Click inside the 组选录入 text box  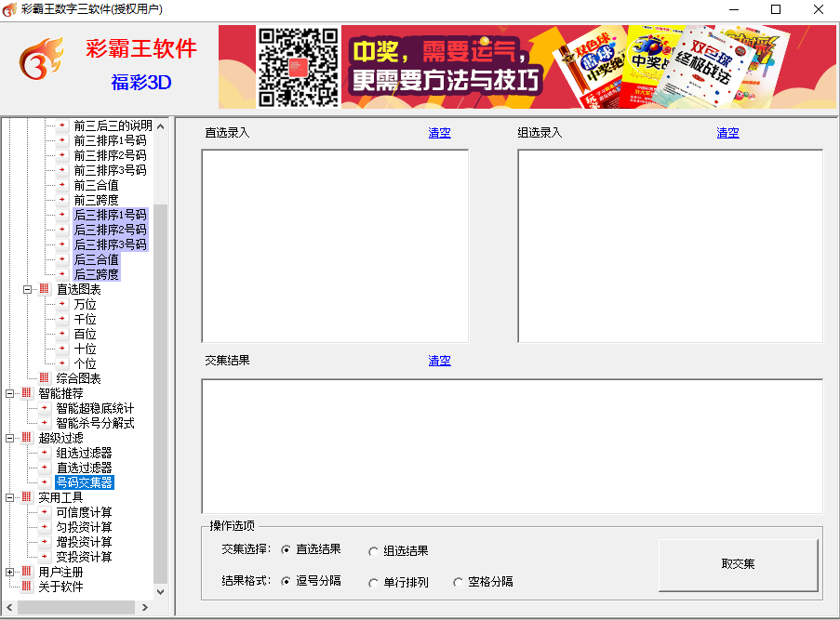point(670,246)
